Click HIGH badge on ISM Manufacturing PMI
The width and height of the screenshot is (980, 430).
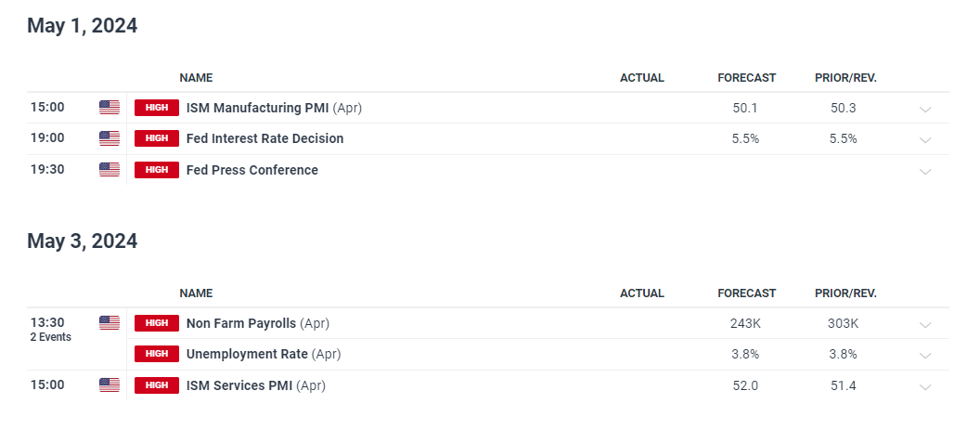(157, 108)
